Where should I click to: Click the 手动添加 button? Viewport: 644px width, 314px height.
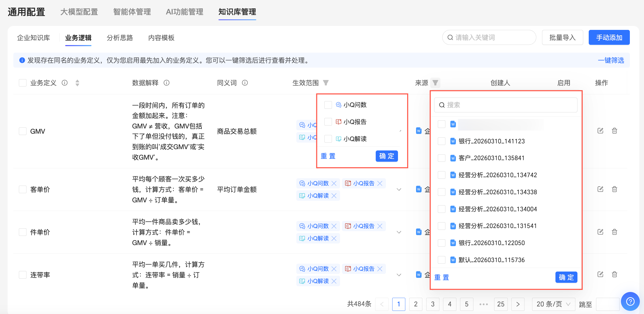(x=609, y=37)
